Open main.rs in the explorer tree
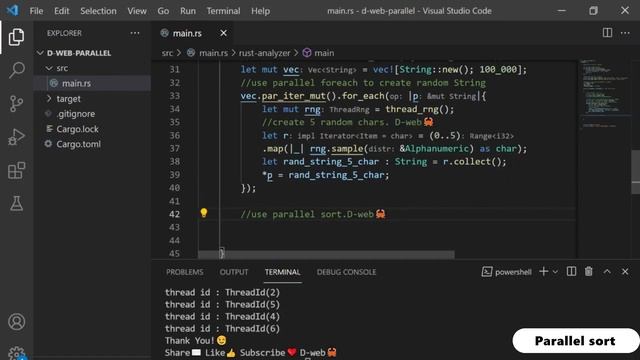The width and height of the screenshot is (640, 360). [x=76, y=83]
